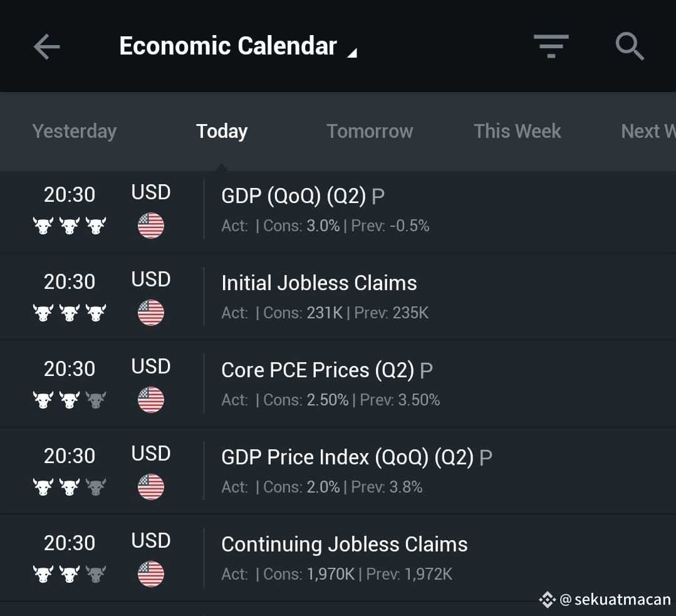The image size is (676, 616).
Task: Open the filter icon in the header
Action: [551, 46]
